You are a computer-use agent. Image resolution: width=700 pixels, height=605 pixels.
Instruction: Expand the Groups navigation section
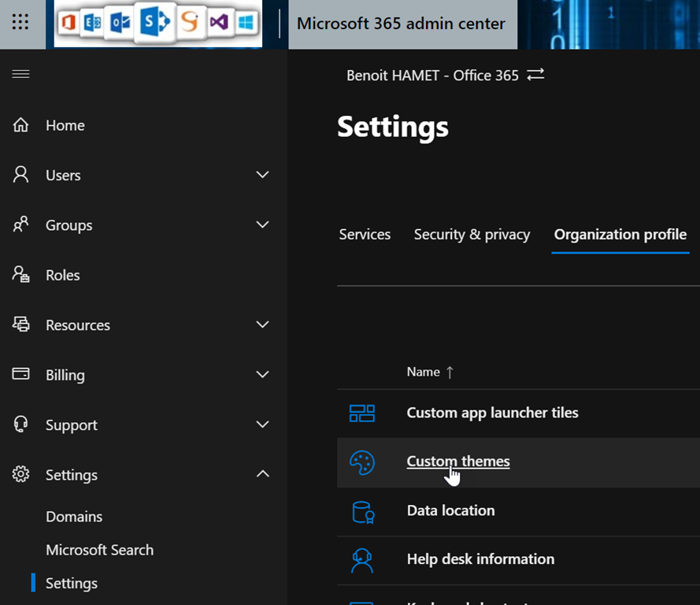pyautogui.click(x=263, y=225)
